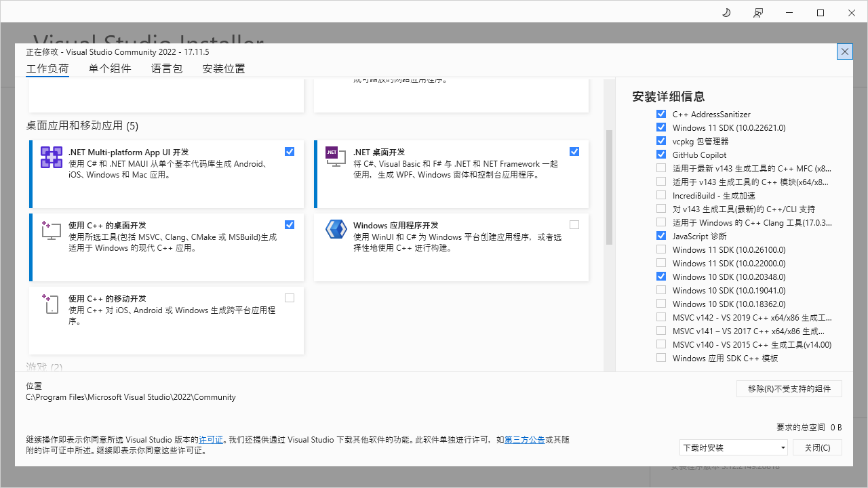Open the 下载时安装 install mode dropdown

pyautogui.click(x=734, y=447)
